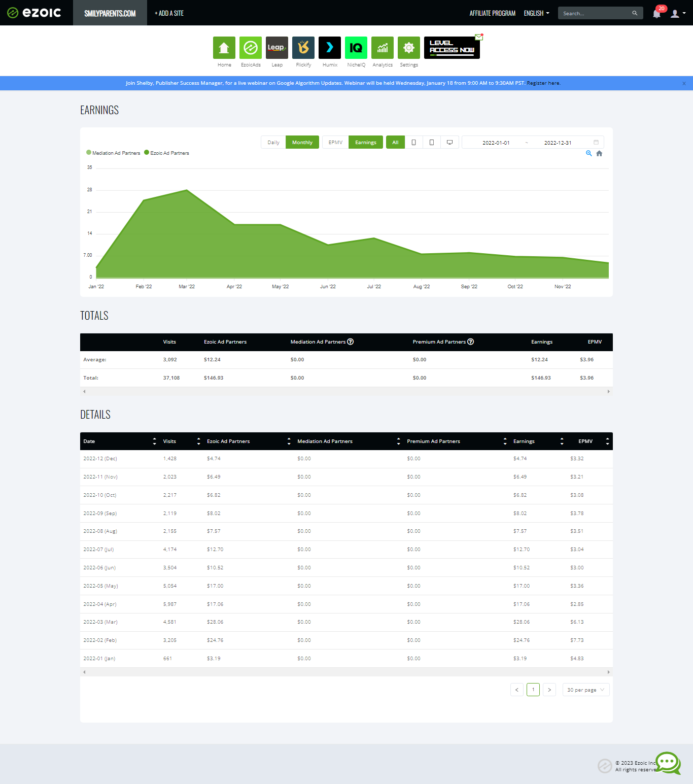Click the $7.73 EPMV value
The width and height of the screenshot is (693, 784).
(x=577, y=640)
